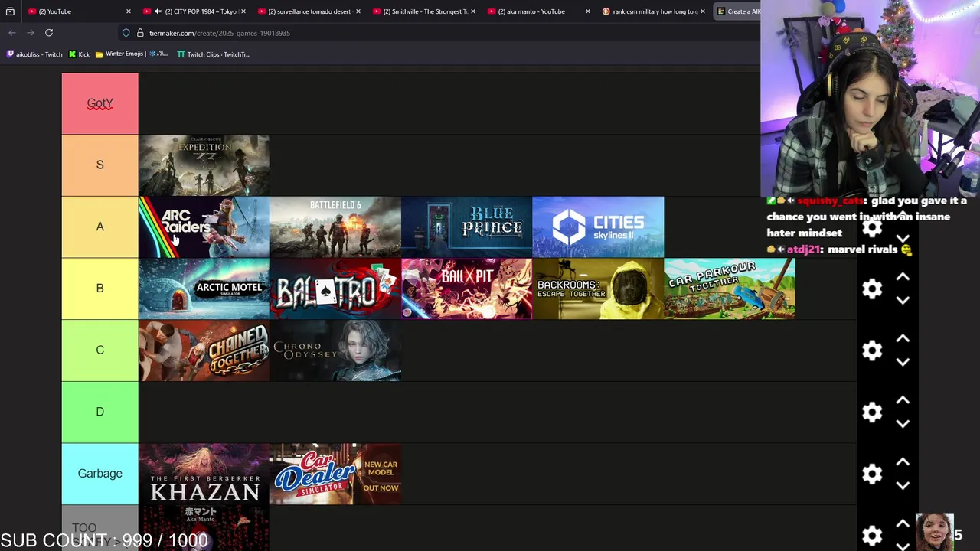Viewport: 980px width, 551px height.
Task: Open the Winter Emojis bookmark folder
Action: tap(131, 54)
